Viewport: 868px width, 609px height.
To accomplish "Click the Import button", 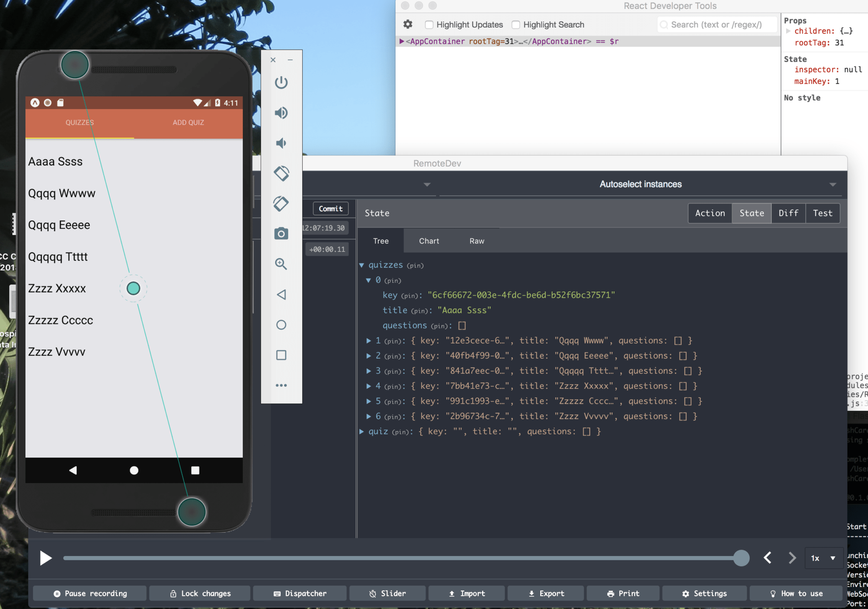I will (x=467, y=593).
